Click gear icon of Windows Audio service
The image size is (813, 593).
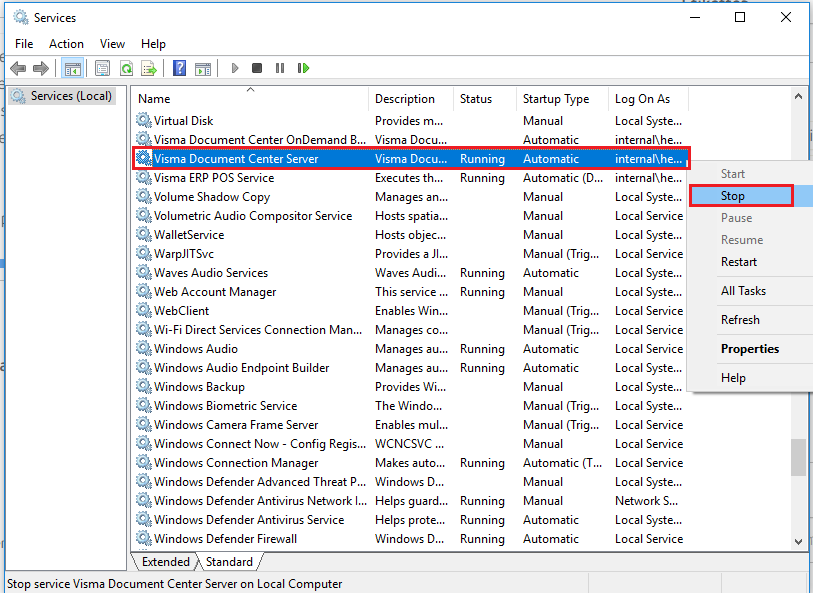click(144, 349)
